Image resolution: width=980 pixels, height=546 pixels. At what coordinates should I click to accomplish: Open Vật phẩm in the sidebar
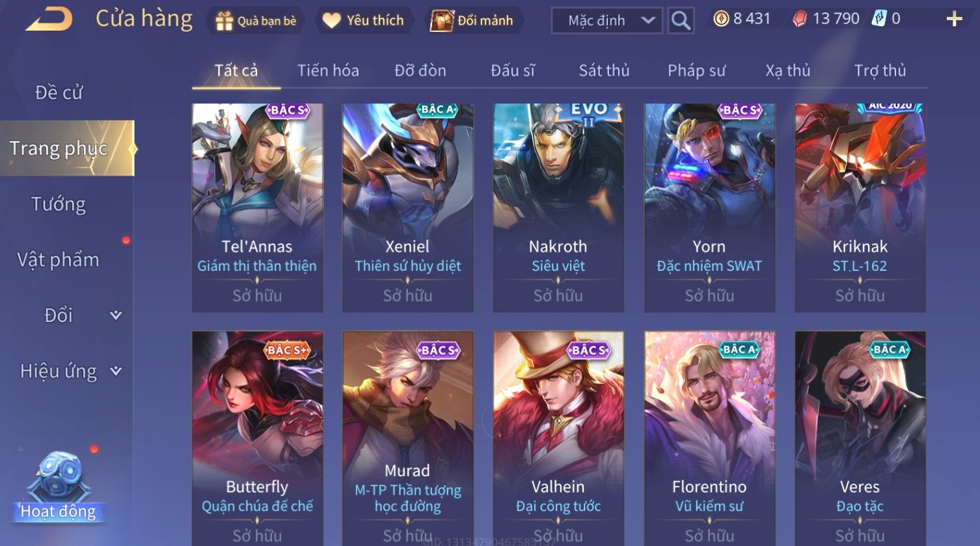59,260
